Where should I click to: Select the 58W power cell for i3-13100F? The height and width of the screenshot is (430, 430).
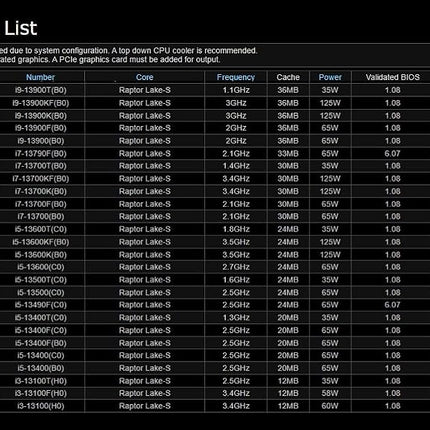point(330,394)
